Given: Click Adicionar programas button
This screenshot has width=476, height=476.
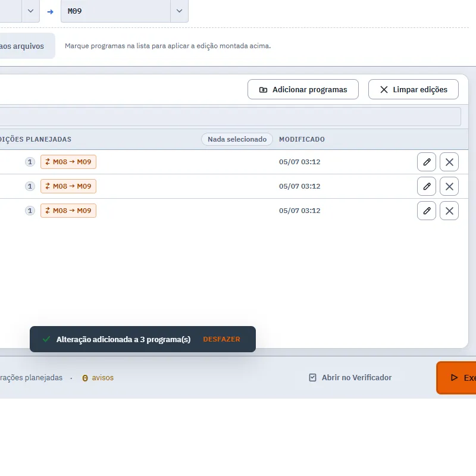Looking at the screenshot, I should (x=303, y=89).
